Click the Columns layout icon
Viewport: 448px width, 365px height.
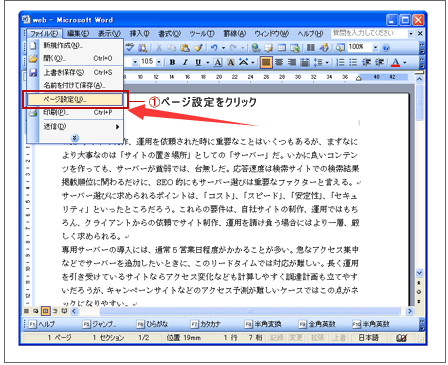pyautogui.click(x=311, y=48)
